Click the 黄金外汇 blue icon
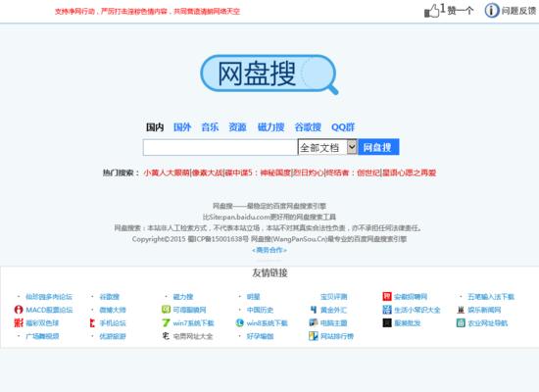Screen dimensions: 539x392 (314, 310)
